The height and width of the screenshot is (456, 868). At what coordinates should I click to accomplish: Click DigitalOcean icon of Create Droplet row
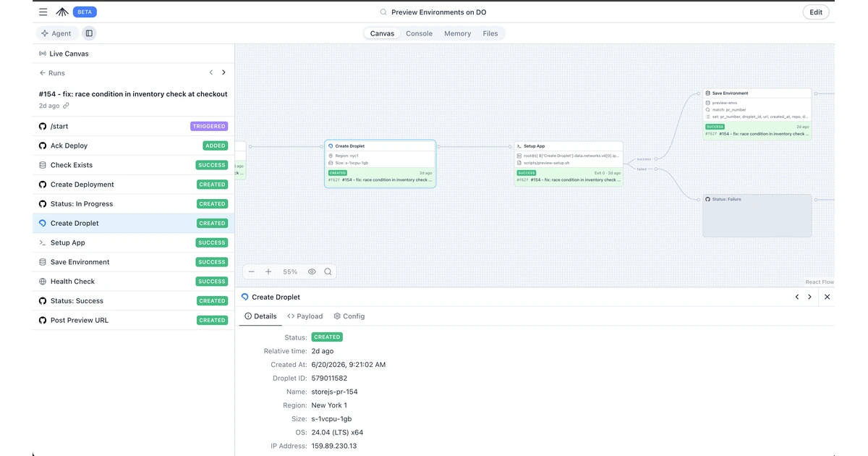click(43, 223)
